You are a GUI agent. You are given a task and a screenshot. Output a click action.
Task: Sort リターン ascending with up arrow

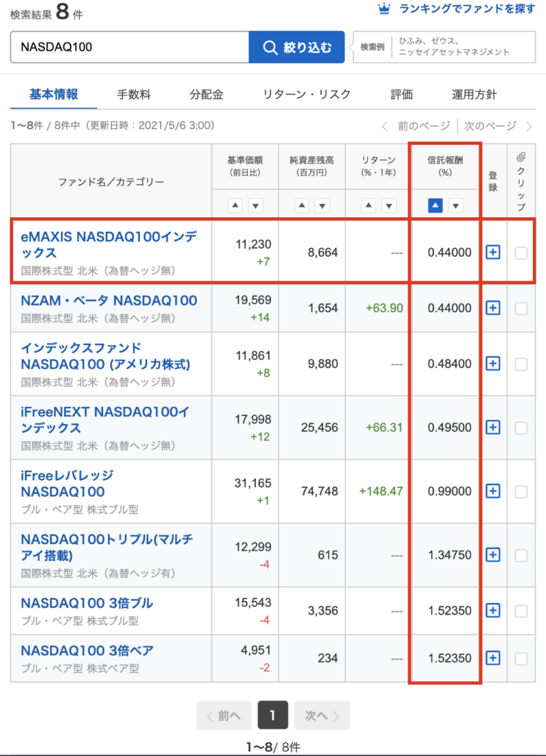[x=369, y=206]
